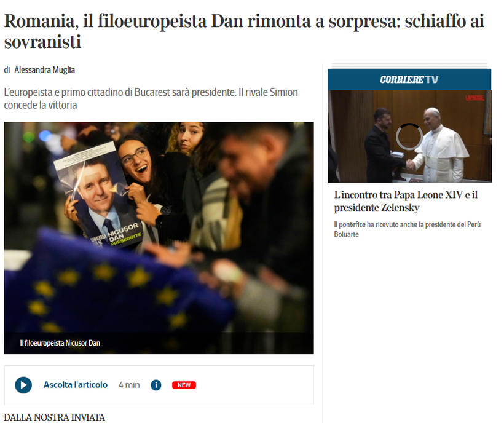Click the main photo of Nicusor Dan supporters

pyautogui.click(x=159, y=238)
